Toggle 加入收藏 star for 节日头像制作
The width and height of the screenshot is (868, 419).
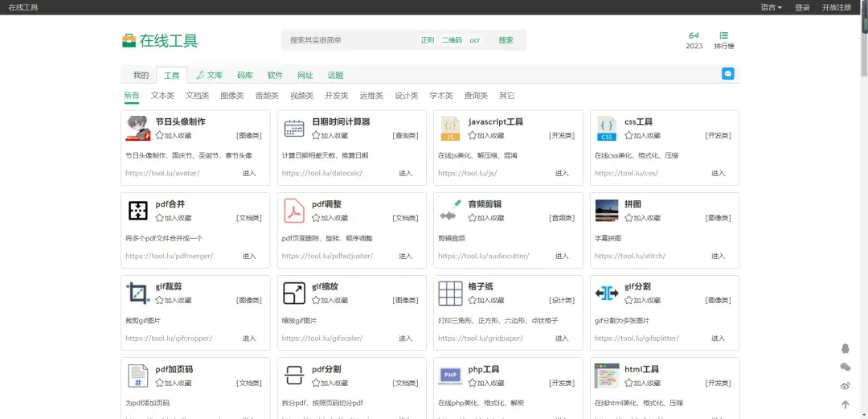[160, 136]
